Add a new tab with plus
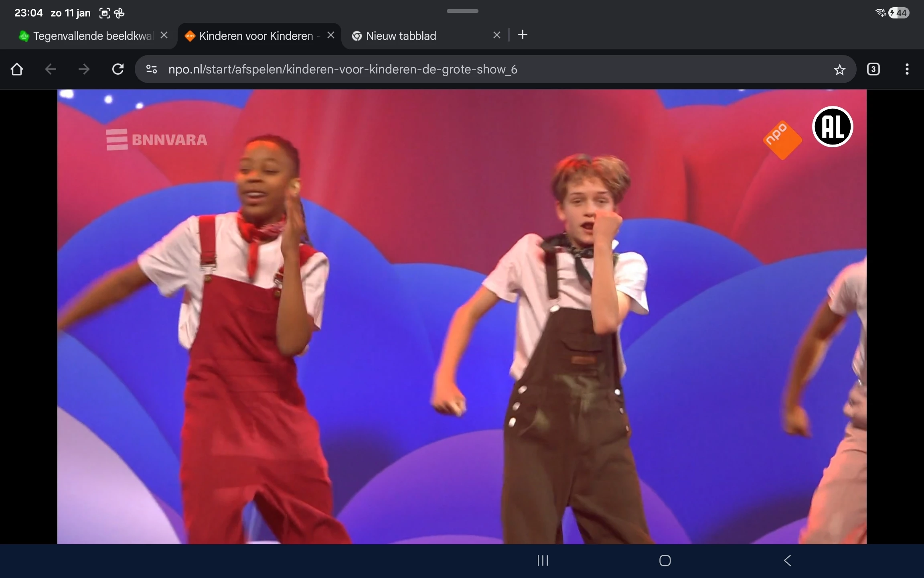Screen dimensions: 924x578 523,35
